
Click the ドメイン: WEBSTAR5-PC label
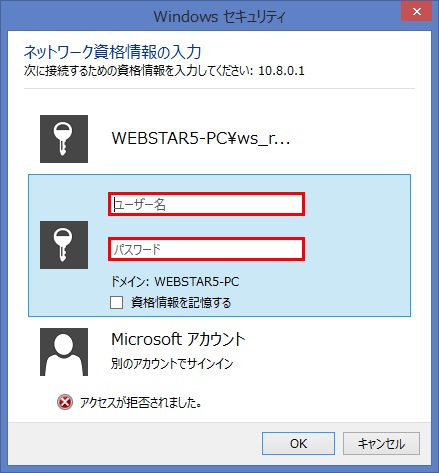pos(175,282)
